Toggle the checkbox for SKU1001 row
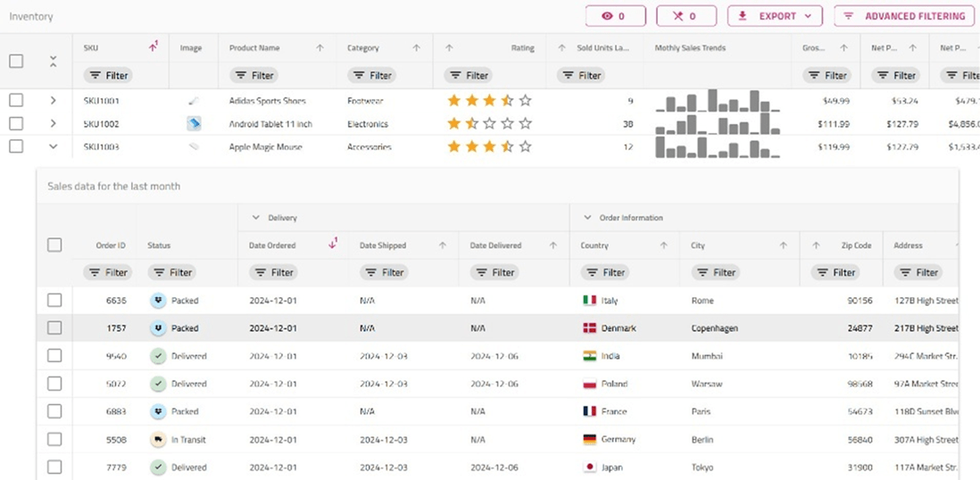 pyautogui.click(x=16, y=101)
